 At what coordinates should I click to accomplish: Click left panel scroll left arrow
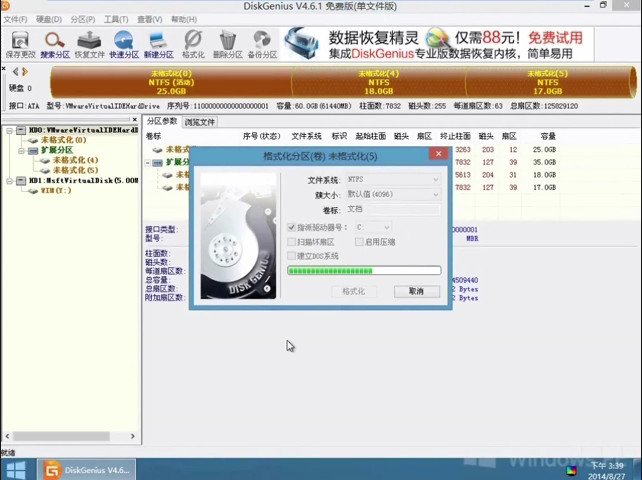coord(7,436)
